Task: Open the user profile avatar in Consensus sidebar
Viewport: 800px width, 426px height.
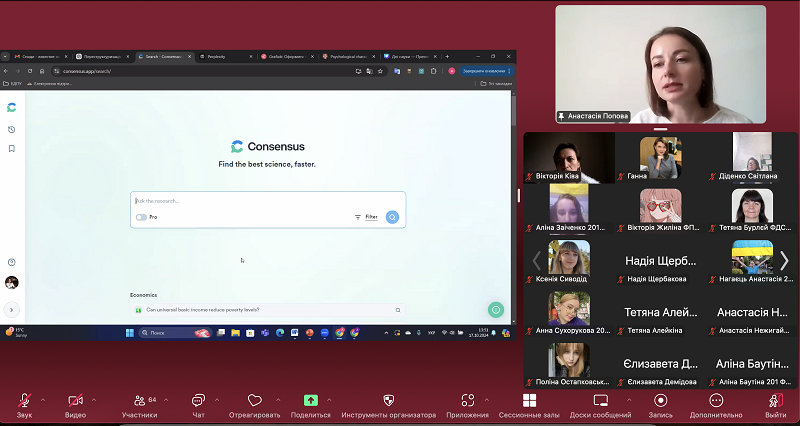Action: click(x=11, y=283)
